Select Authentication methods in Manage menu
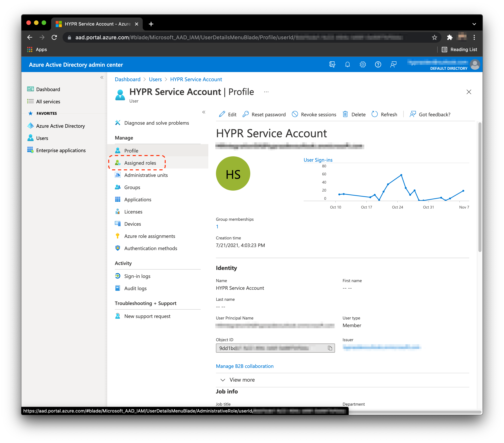Viewport: 504px width, 443px height. 150,248
